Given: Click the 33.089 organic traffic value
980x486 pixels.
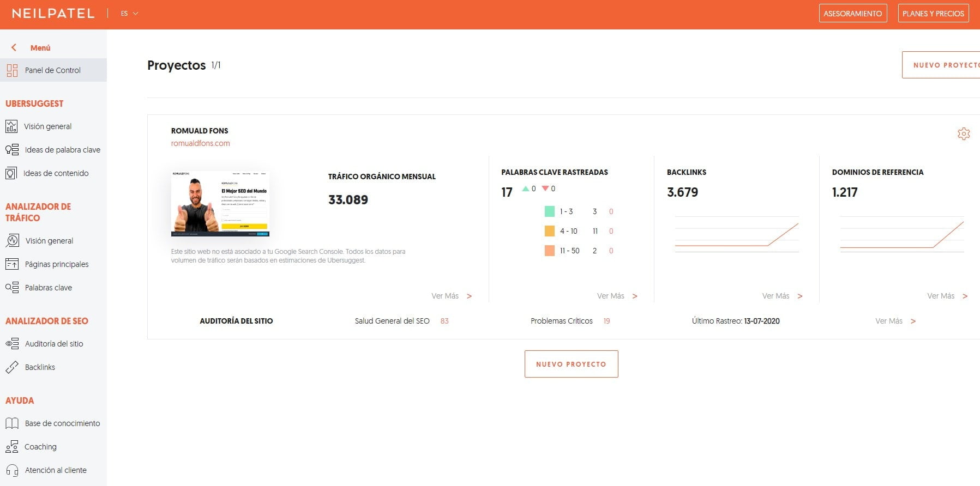Looking at the screenshot, I should [348, 200].
